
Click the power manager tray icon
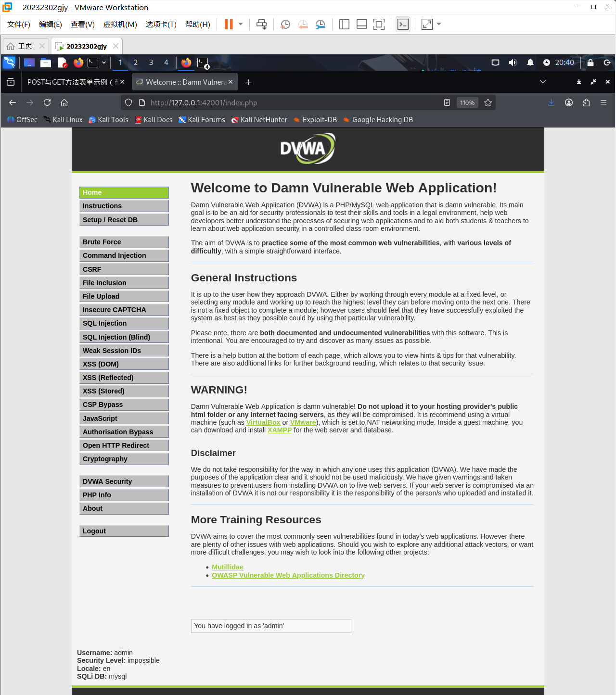(547, 63)
